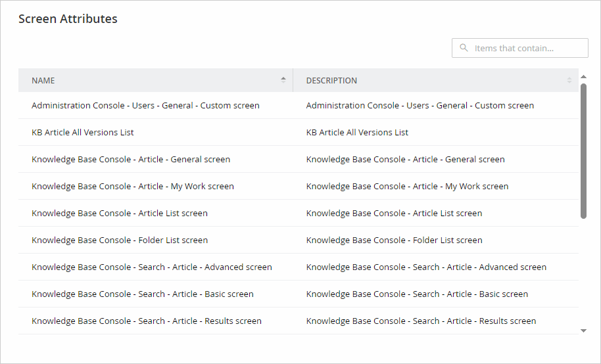Select Search - Article - Basic screen name
601x364 pixels.
(x=143, y=294)
